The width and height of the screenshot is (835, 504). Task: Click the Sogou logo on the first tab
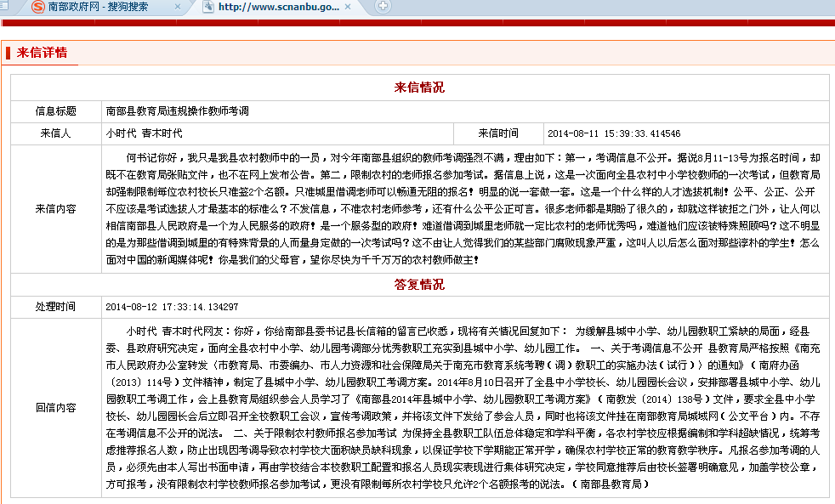point(38,7)
